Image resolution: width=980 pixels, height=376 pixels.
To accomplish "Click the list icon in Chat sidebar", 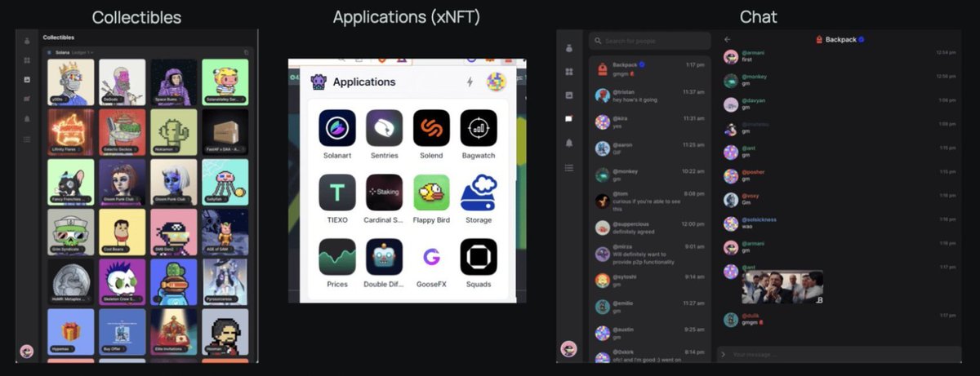I will point(569,167).
